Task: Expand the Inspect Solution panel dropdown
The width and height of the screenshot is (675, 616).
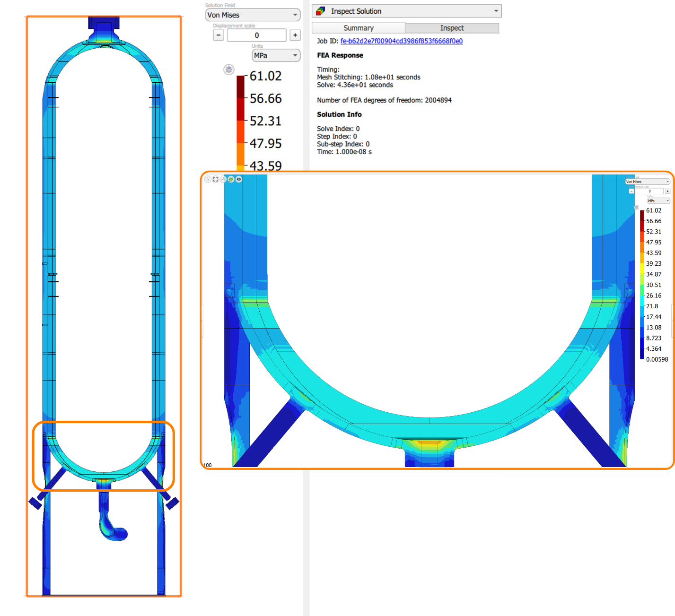Action: pyautogui.click(x=407, y=11)
